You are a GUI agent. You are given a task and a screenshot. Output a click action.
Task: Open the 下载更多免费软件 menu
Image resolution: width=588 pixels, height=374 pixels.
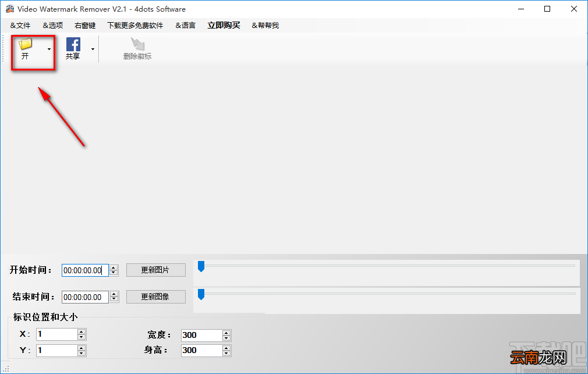(x=135, y=26)
